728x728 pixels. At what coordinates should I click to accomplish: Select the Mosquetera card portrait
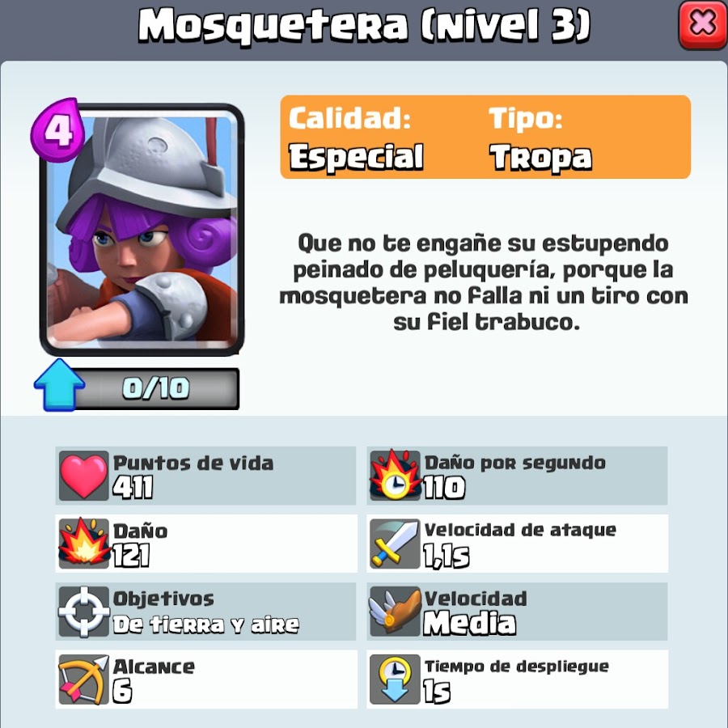[142, 230]
